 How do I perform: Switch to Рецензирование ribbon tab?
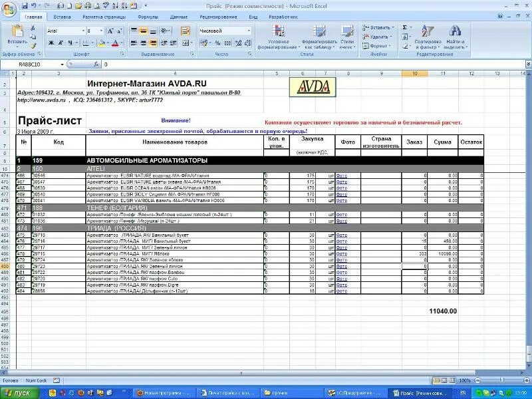pos(218,17)
